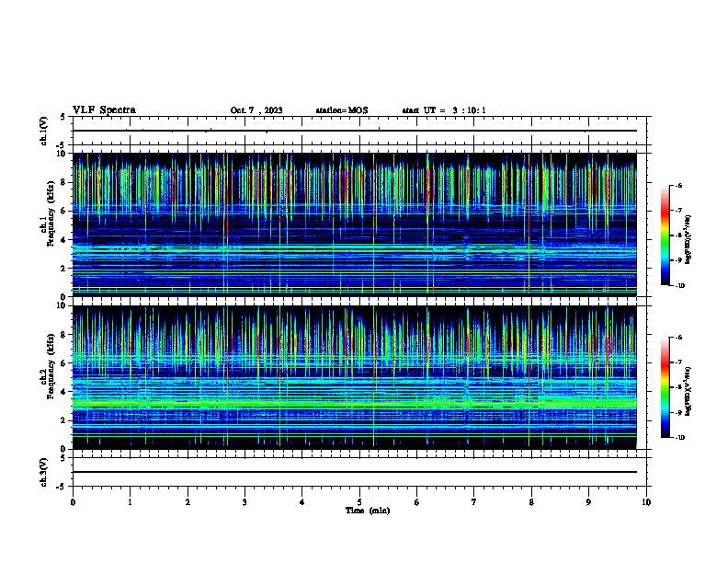The width and height of the screenshot is (728, 563).
Task: Click the "-8" label on ch.2 color bar
Action: click(678, 387)
